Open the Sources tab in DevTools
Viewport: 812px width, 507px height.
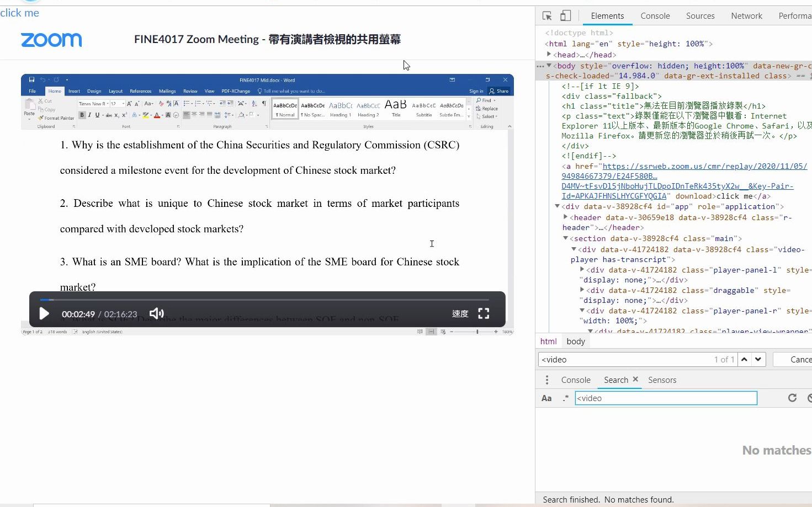[x=700, y=16]
